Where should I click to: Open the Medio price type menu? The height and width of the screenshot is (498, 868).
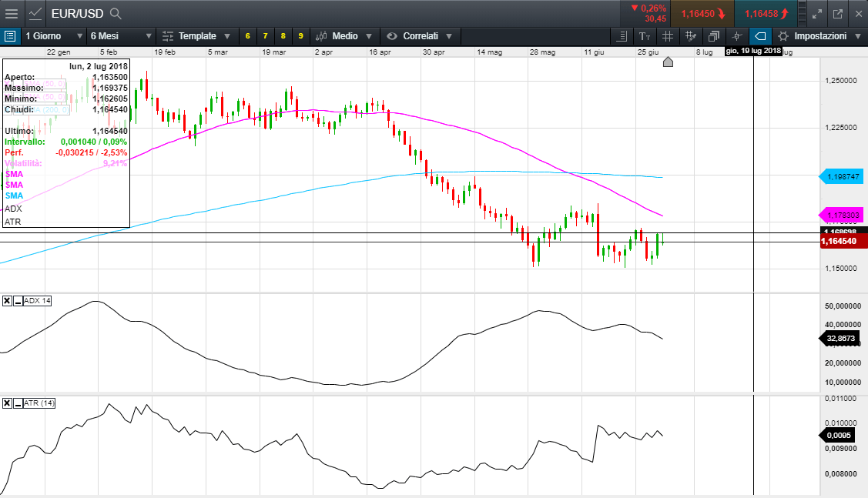click(x=345, y=36)
